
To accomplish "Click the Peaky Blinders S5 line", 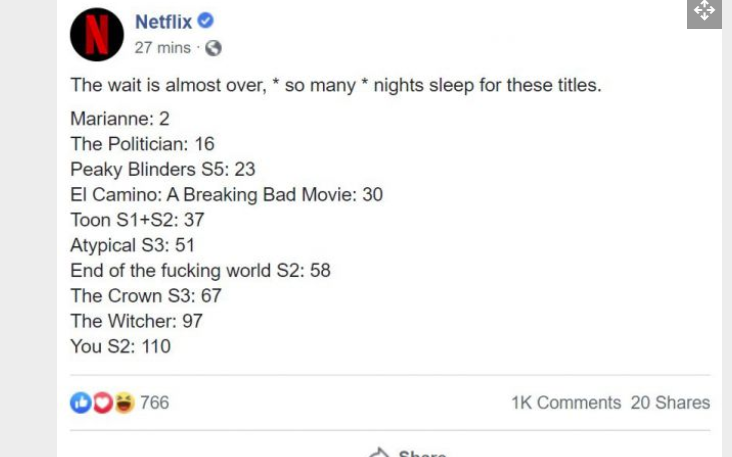I will coord(162,169).
